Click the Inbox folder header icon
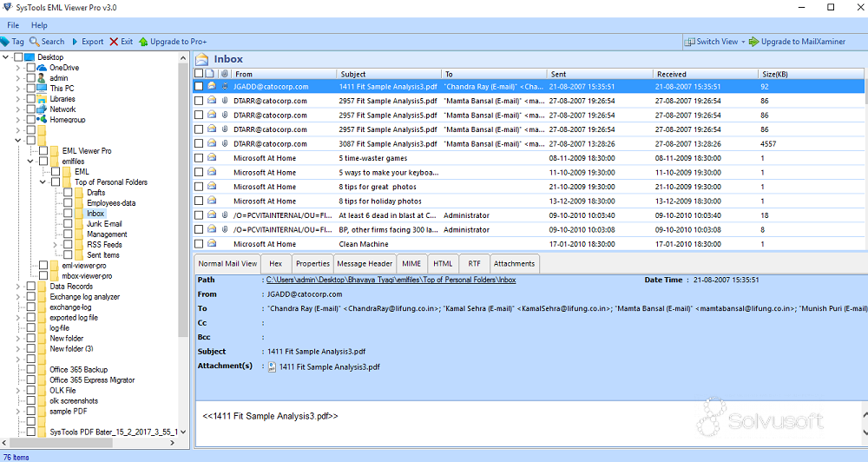Viewport: 868px width, 462px height. click(x=202, y=59)
